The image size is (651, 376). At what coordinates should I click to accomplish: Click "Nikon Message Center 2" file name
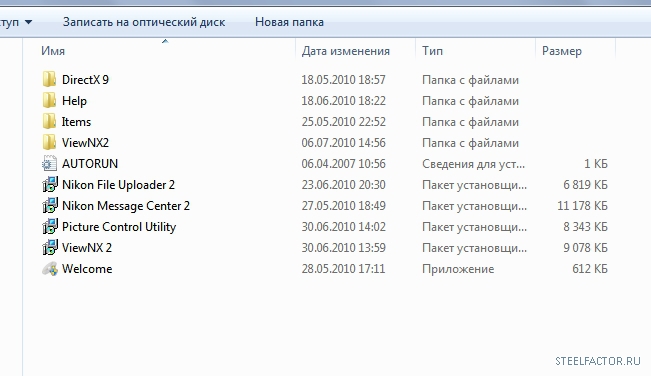click(x=126, y=206)
